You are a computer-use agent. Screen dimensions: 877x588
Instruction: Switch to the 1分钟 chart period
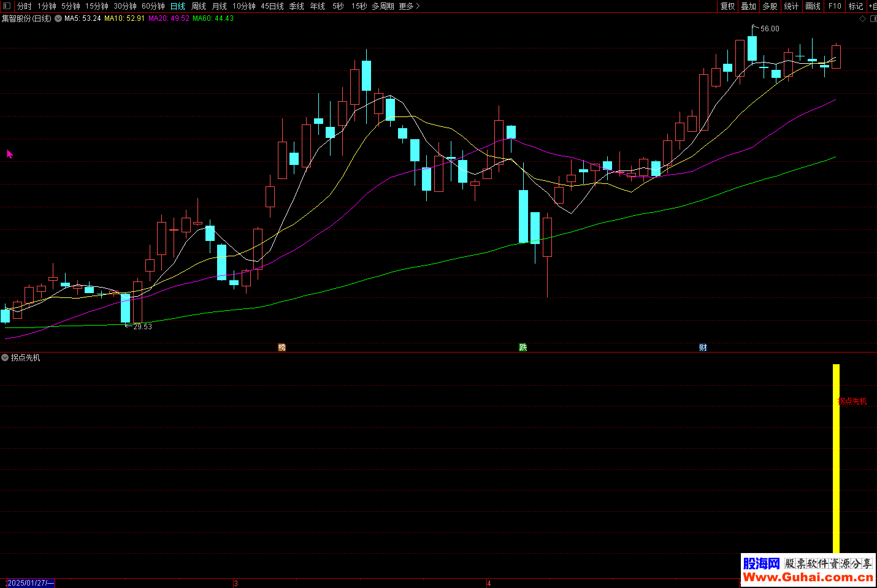click(x=47, y=6)
